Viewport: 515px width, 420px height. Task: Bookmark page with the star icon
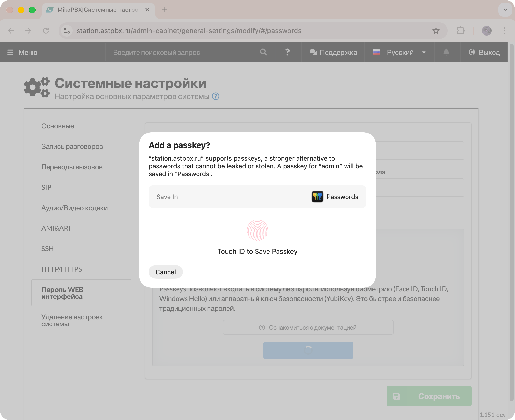tap(436, 31)
